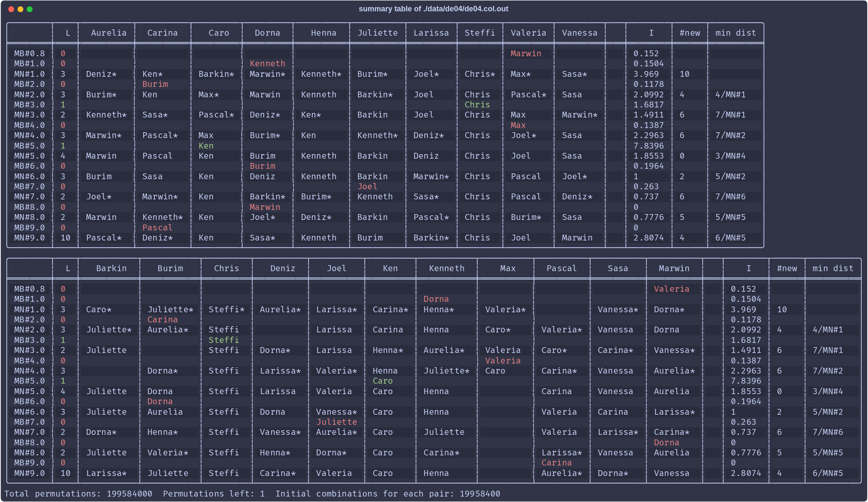Viewport: 868px width, 502px height.
Task: Click red 'Max' in top table MB#4.0 row
Action: [518, 125]
